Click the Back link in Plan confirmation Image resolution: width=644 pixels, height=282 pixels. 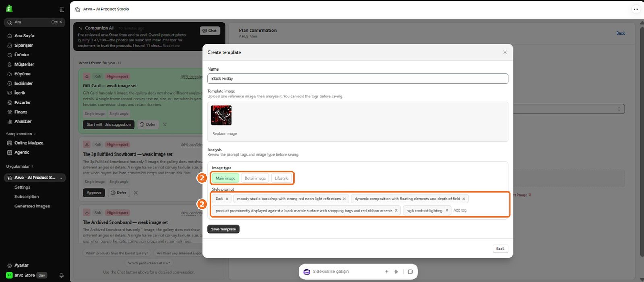click(x=621, y=33)
